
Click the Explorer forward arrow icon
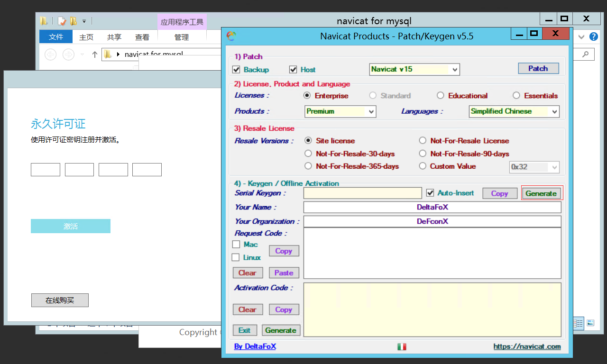click(x=69, y=55)
